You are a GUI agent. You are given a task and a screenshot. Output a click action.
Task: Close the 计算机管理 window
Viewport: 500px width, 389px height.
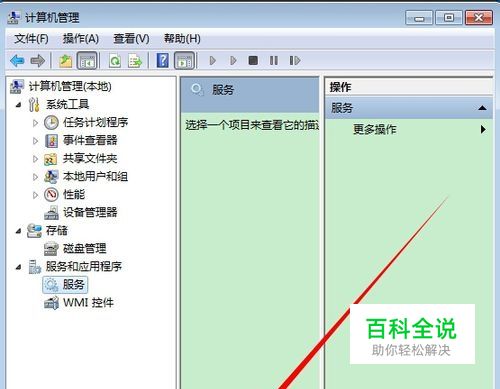(479, 18)
